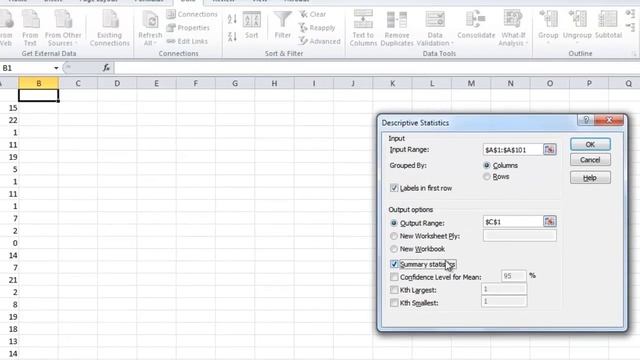Click the New Worksheet Ply text field
The width and height of the screenshot is (640, 360).
tap(520, 236)
